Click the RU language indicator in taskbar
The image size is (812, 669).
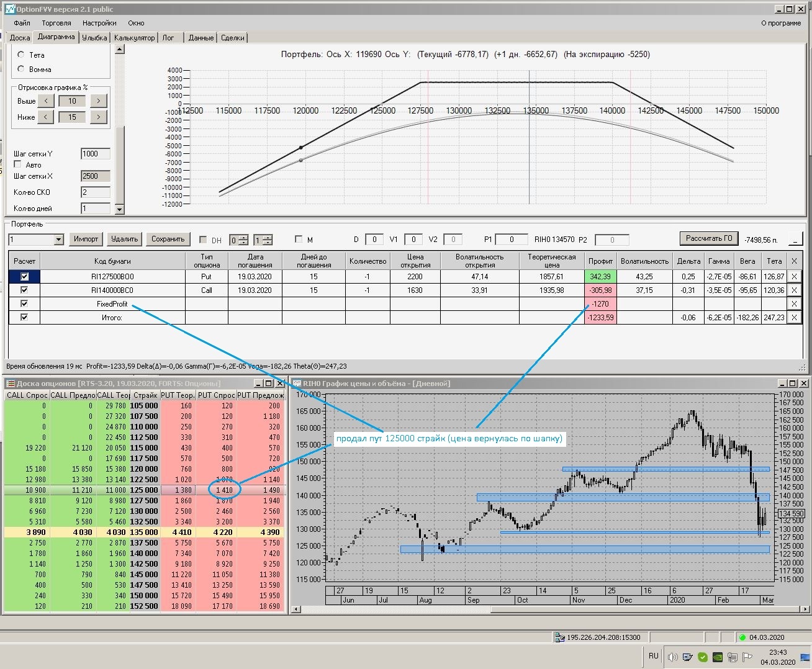pos(654,656)
